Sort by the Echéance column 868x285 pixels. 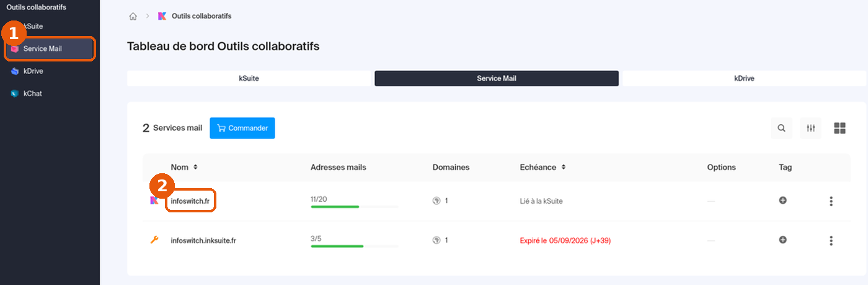pyautogui.click(x=542, y=167)
